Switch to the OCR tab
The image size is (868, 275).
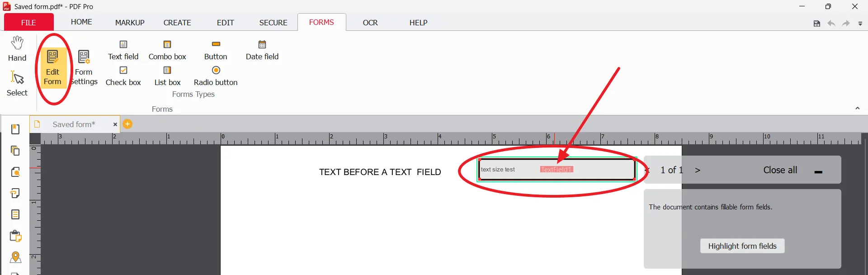point(370,23)
